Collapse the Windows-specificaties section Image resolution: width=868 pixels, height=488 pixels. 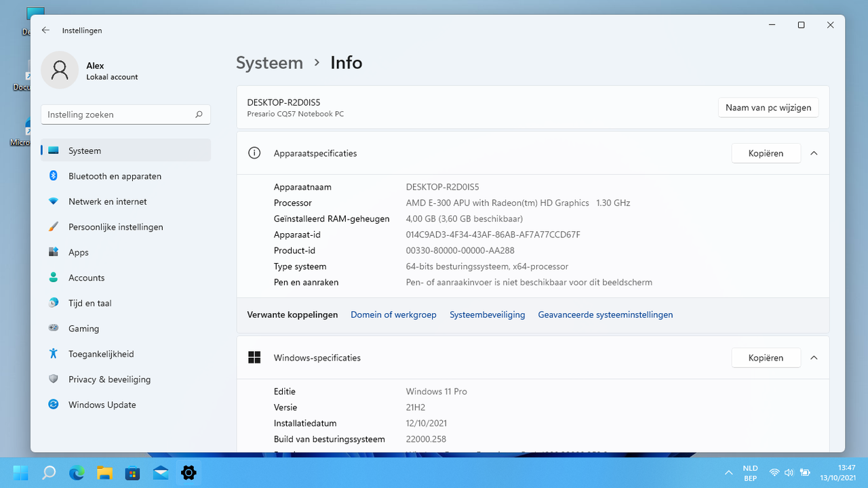(814, 358)
